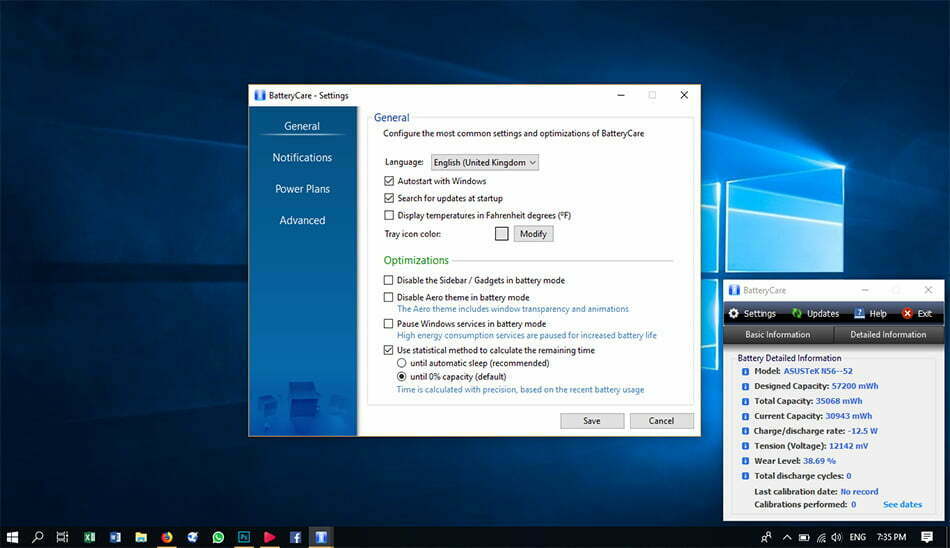
Task: Open WhatsApp from the taskbar
Action: click(x=218, y=537)
